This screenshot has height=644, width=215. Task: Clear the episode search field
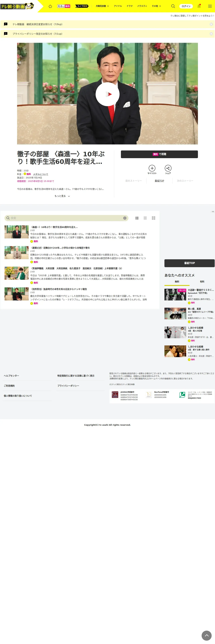coord(125,218)
